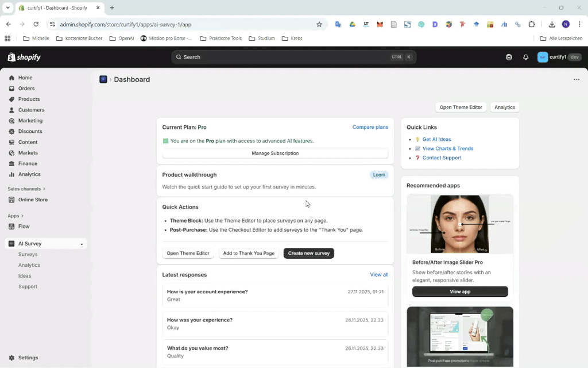The image size is (588, 368).
Task: Open Discounts using the tag icon
Action: (13, 131)
